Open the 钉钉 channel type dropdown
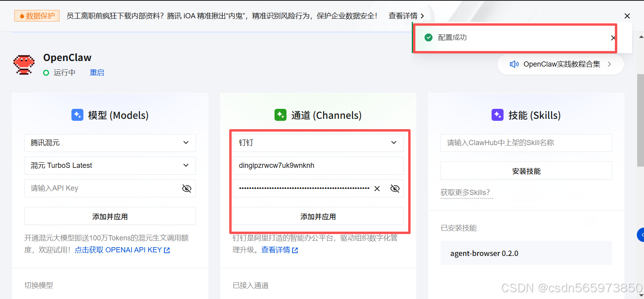Image resolution: width=644 pixels, height=299 pixels. [318, 143]
